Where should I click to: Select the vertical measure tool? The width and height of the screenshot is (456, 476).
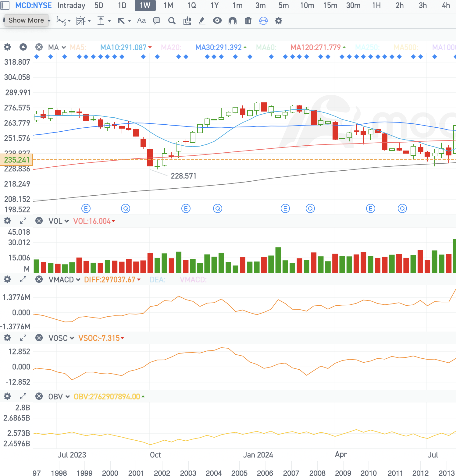(101, 21)
